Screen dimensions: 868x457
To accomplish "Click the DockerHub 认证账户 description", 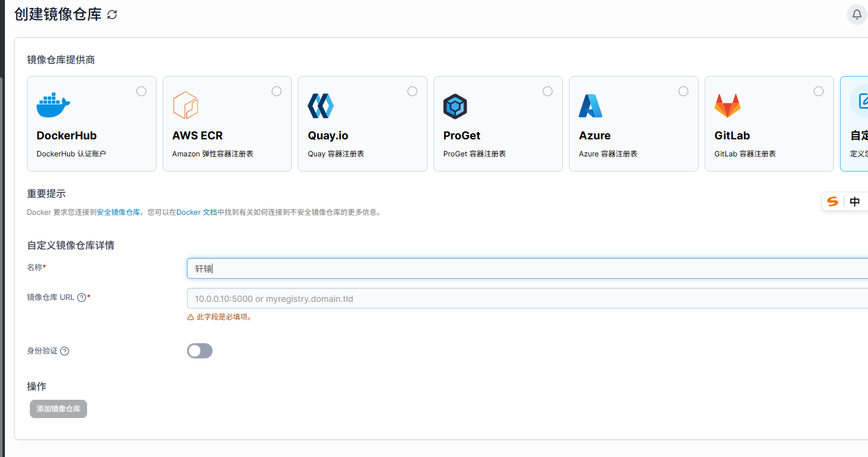I will pyautogui.click(x=71, y=154).
